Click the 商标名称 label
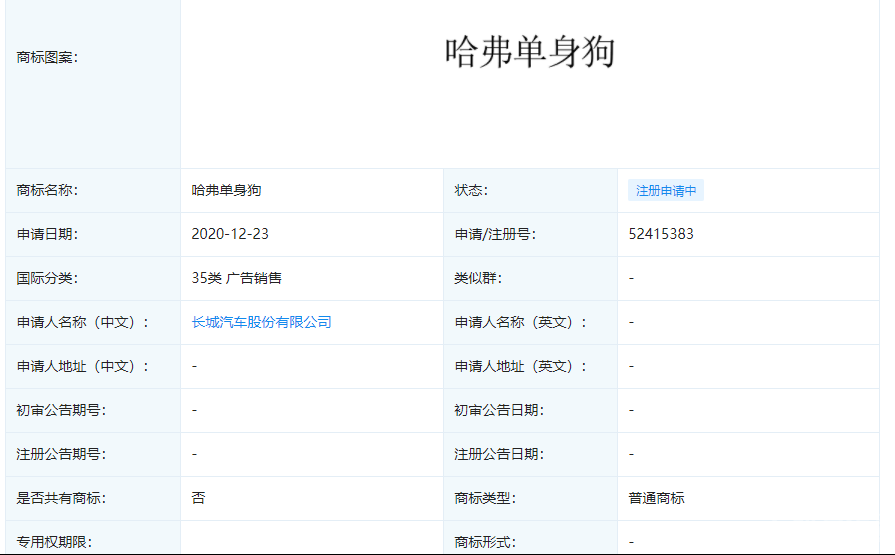 [47, 190]
